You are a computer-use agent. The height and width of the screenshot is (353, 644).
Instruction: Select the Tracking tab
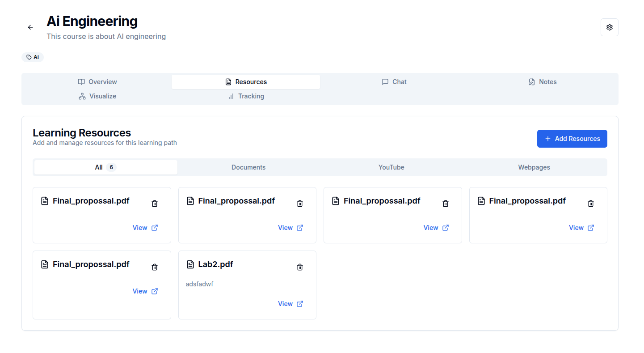coord(246,96)
